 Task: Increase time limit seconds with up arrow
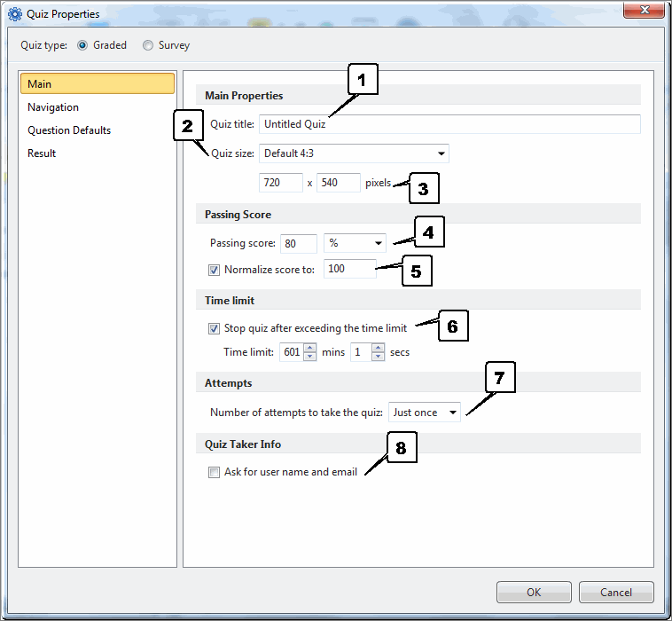point(378,348)
